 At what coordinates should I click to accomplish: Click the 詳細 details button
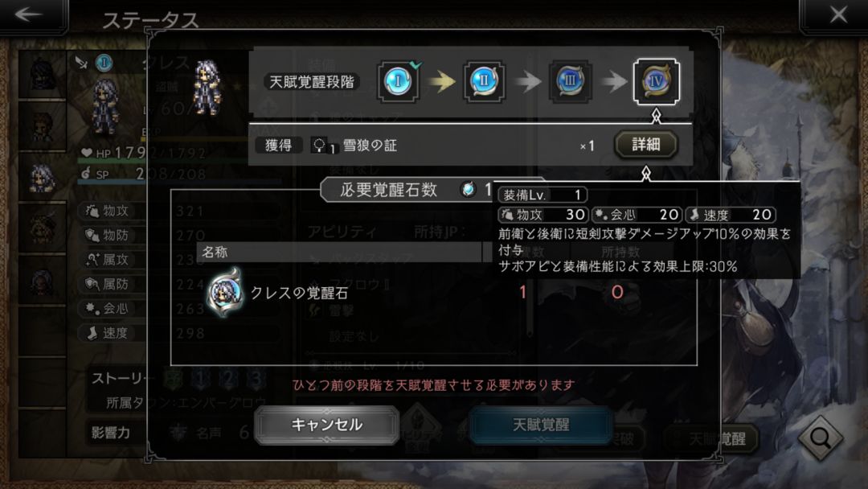645,145
